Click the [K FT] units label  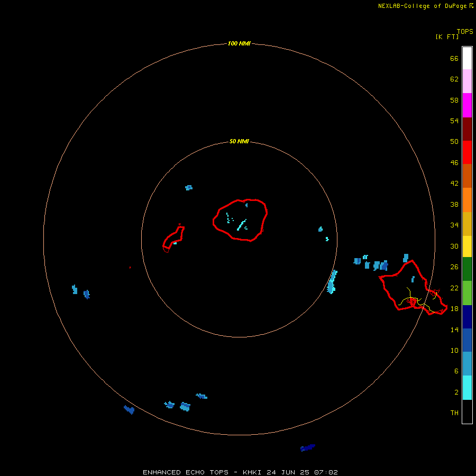(447, 37)
